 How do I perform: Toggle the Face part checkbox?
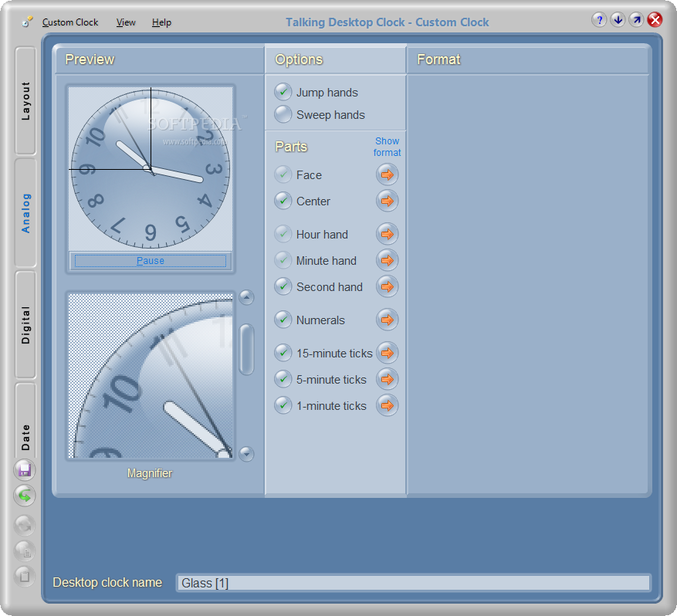[283, 174]
